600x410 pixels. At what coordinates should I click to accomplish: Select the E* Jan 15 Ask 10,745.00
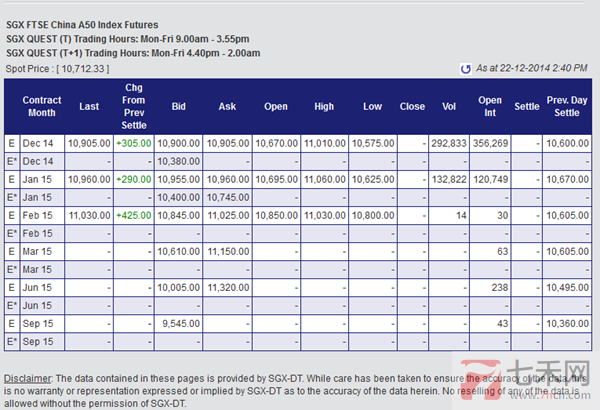pyautogui.click(x=228, y=198)
